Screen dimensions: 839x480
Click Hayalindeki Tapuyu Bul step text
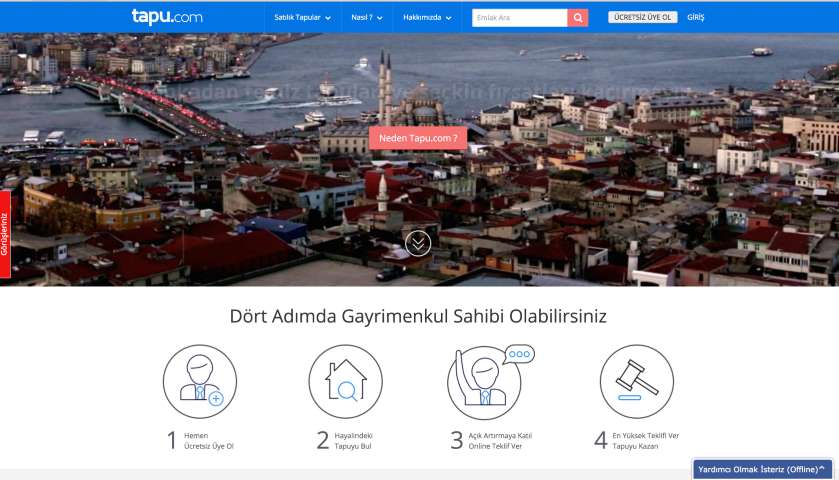pos(354,441)
